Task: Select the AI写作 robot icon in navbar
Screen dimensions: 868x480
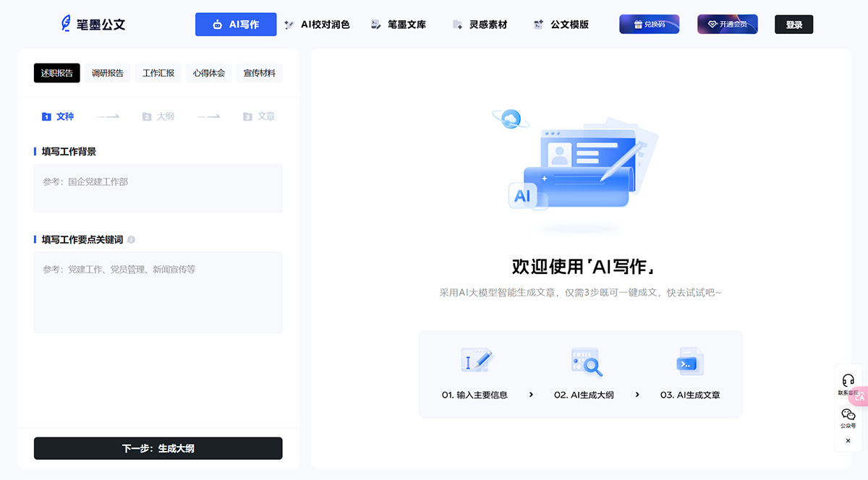Action: click(x=217, y=24)
